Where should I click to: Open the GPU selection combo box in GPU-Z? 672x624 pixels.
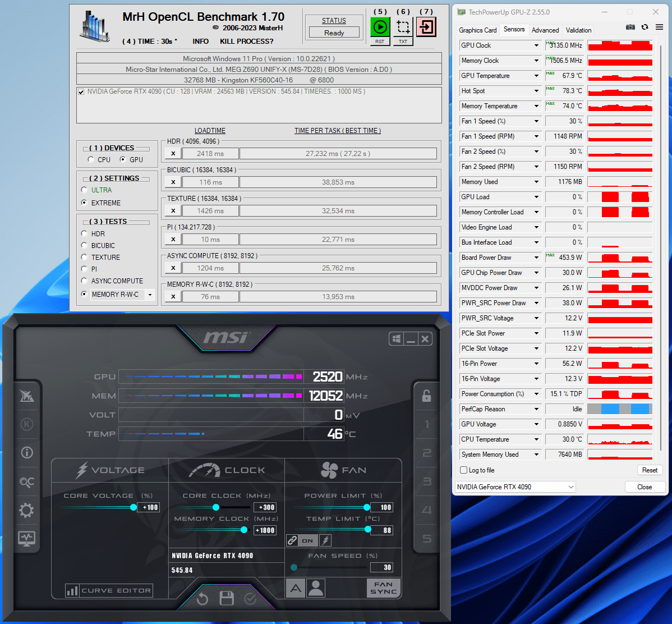click(x=515, y=487)
